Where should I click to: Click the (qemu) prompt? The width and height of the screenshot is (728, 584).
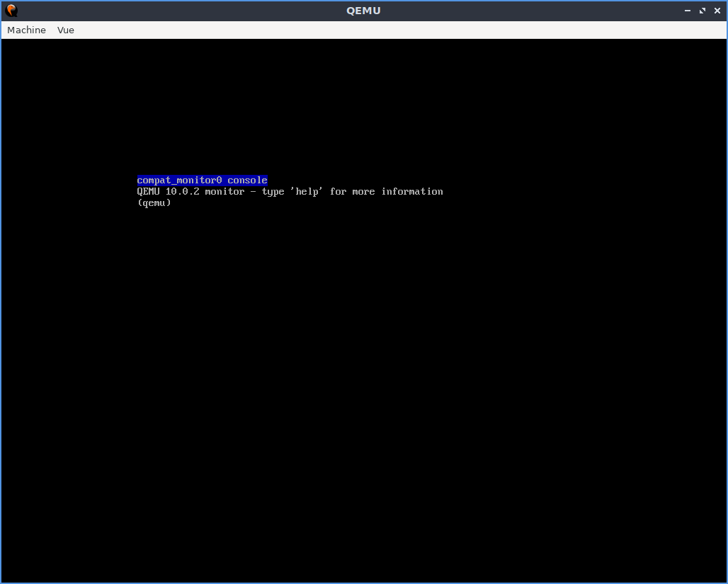click(x=154, y=203)
